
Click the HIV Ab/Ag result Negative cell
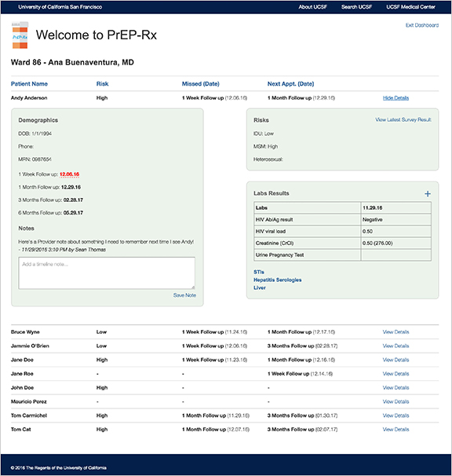[x=395, y=219]
